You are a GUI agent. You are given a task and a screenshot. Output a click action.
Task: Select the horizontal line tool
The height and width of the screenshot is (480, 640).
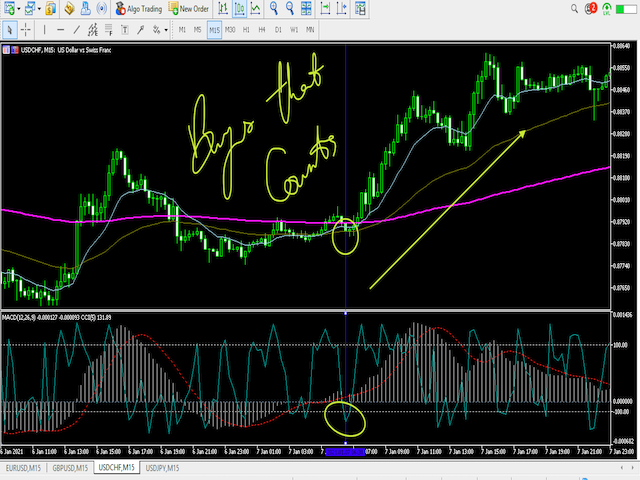pos(60,30)
